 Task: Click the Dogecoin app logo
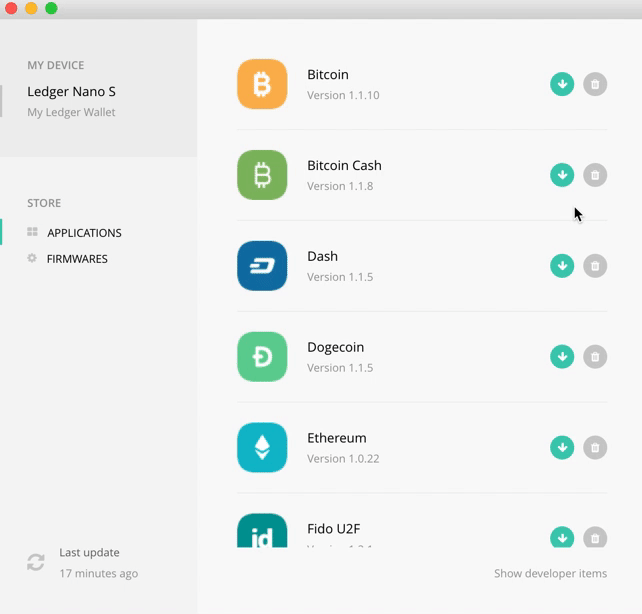coord(262,357)
